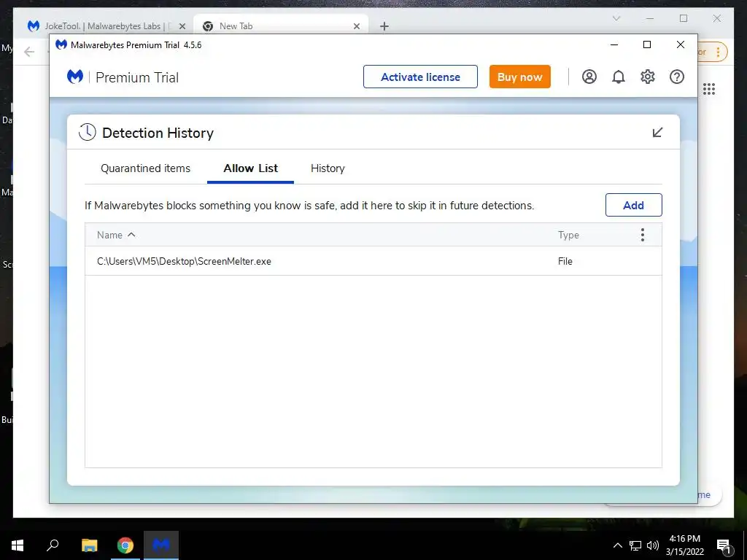Open the three-dot menu in the Allow List table header

pos(643,235)
